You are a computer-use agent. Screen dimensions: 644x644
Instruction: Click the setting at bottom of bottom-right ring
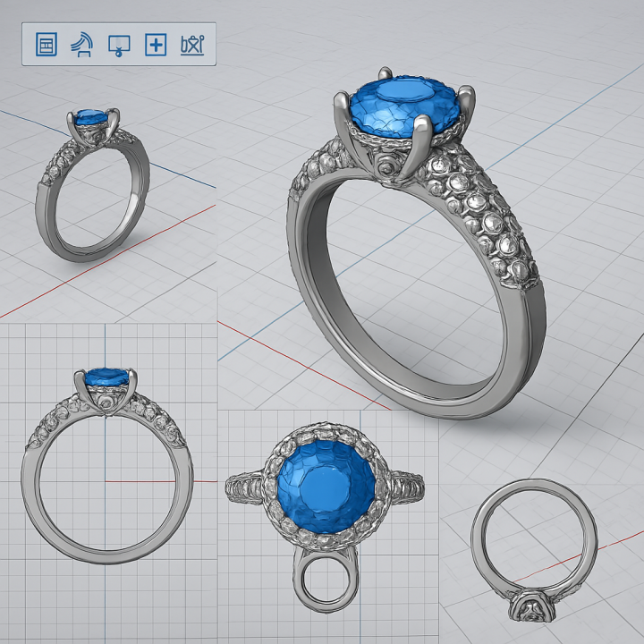[536, 609]
